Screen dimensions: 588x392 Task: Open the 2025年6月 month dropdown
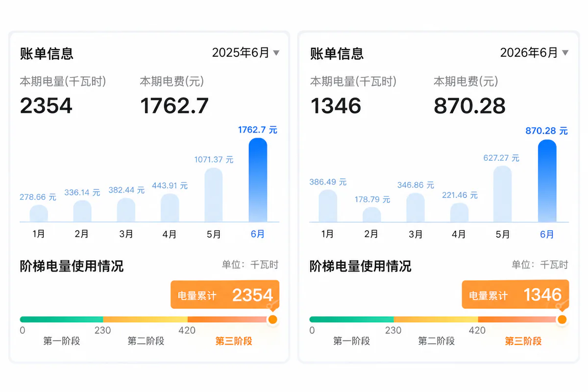pyautogui.click(x=245, y=52)
